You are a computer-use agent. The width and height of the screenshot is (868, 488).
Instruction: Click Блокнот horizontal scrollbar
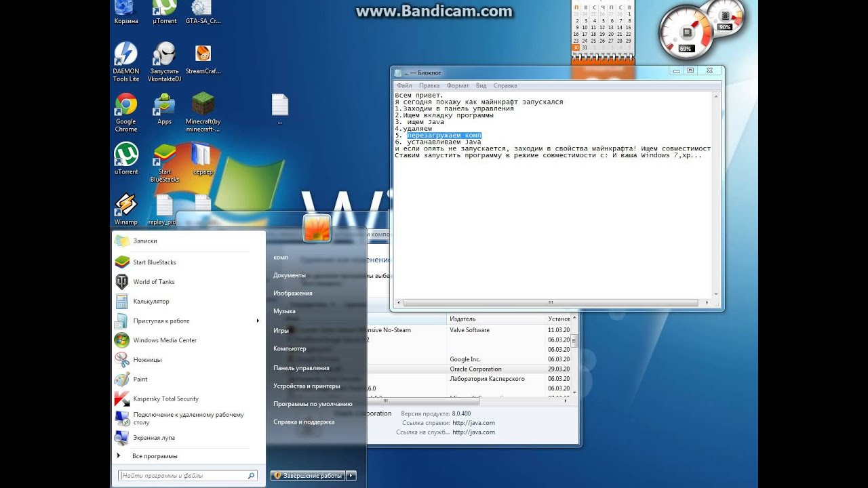(552, 302)
